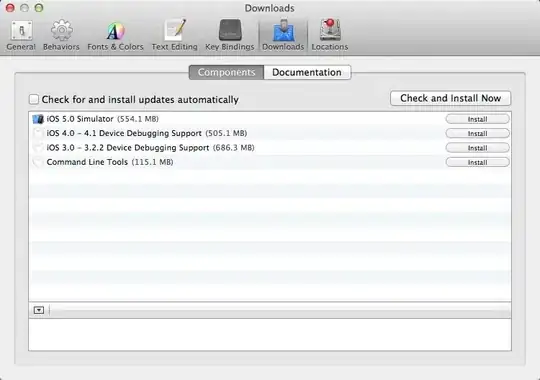Select the Downloads toolbar icon
The image size is (540, 380).
tap(283, 35)
